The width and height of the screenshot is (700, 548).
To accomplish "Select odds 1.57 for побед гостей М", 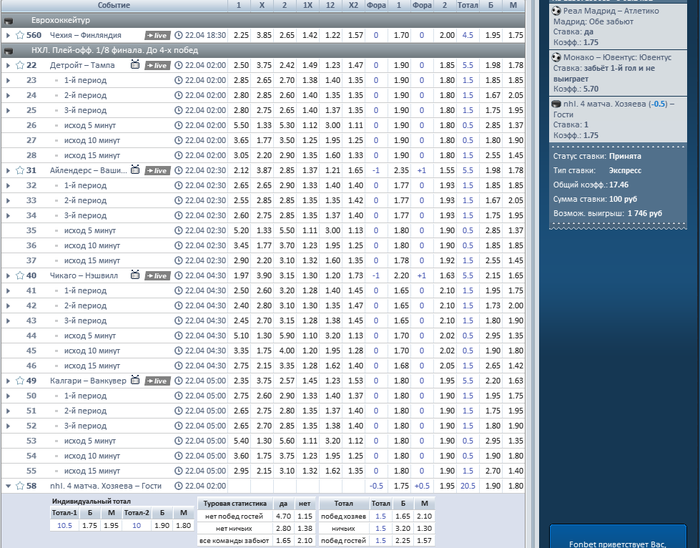I will click(x=424, y=540).
